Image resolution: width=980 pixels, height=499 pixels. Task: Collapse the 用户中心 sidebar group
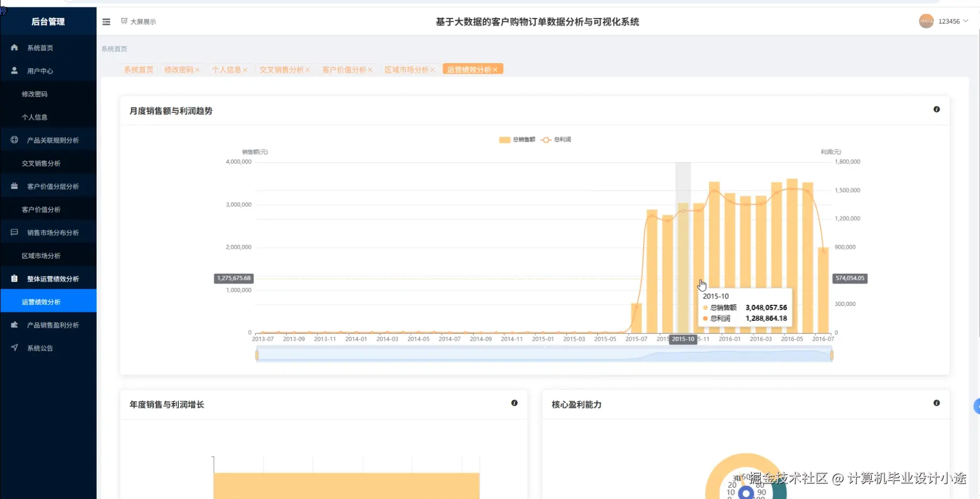48,71
